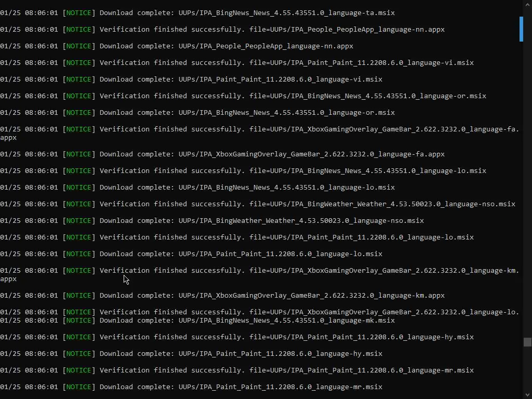The image size is (532, 399).
Task: Select the Verification line for GameBar language-km
Action: (x=260, y=275)
